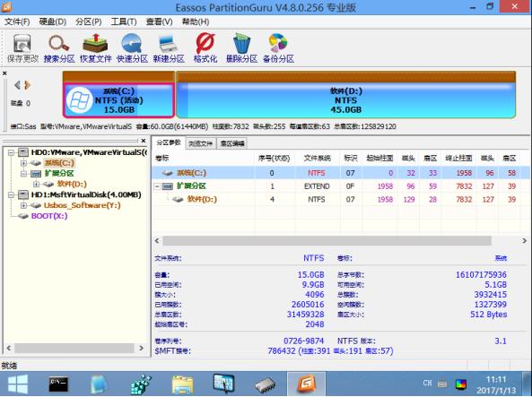This screenshot has height=397, width=532.
Task: Select the 删除分区 delete partition icon
Action: 241,48
